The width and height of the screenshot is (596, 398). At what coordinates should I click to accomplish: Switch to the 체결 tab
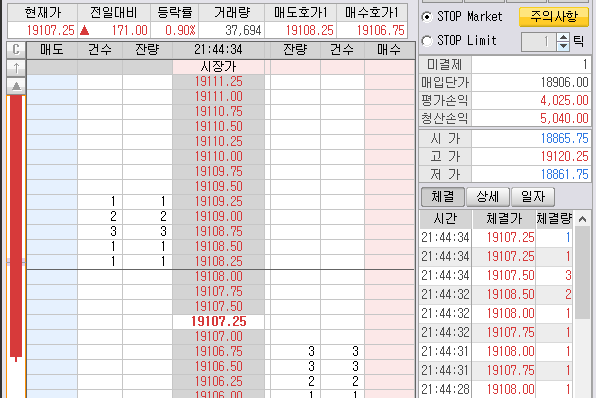[x=443, y=197]
